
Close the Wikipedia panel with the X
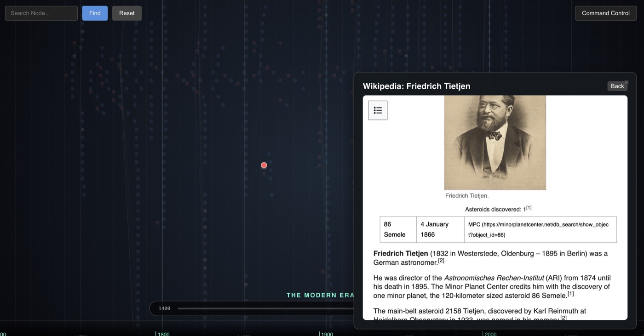tap(627, 82)
